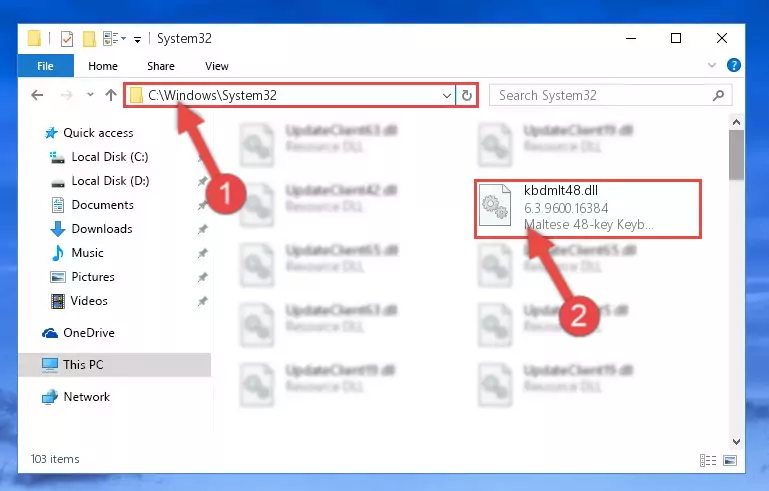This screenshot has height=491, width=769.
Task: Open Pictures in the sidebar
Action: pyautogui.click(x=93, y=277)
